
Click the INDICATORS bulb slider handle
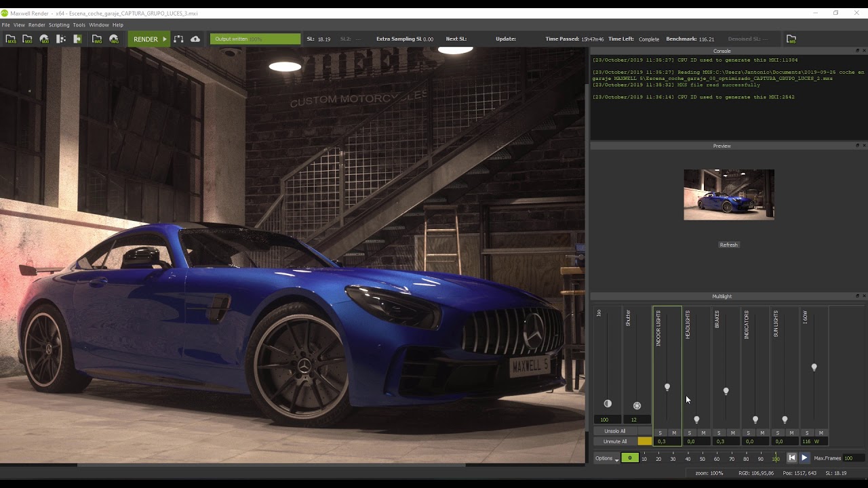(755, 420)
